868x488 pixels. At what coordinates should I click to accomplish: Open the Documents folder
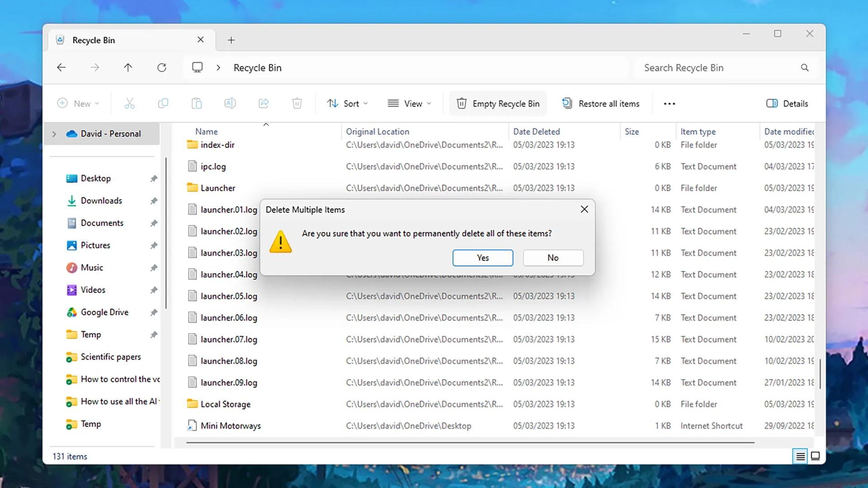102,222
